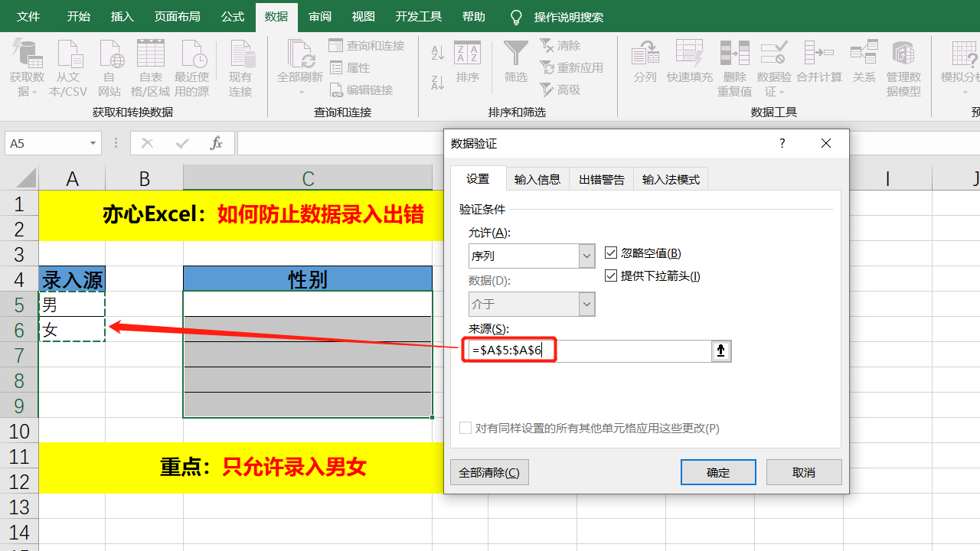Click the 筛选 (Filter) funnel icon
Image resolution: width=980 pixels, height=551 pixels.
tap(516, 54)
